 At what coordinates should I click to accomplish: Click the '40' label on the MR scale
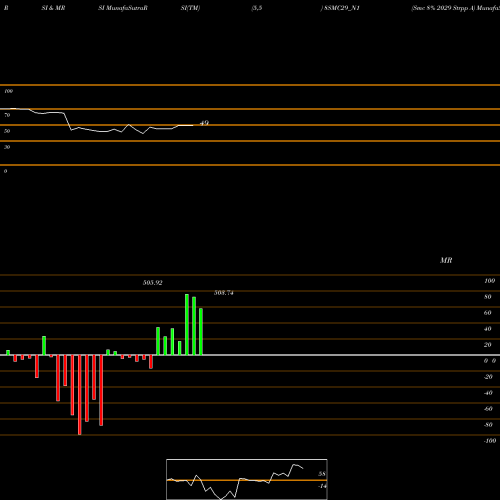click(488, 329)
